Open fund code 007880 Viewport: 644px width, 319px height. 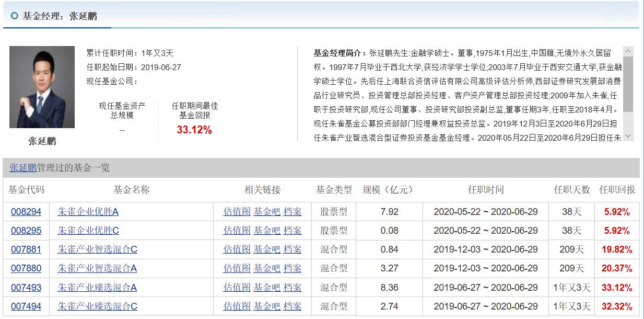pos(26,268)
